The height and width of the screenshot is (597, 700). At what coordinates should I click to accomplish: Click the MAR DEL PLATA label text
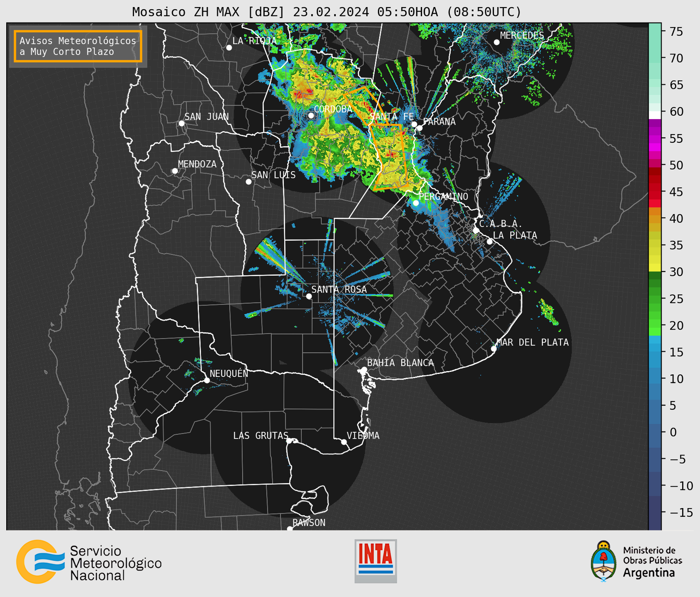tap(533, 343)
